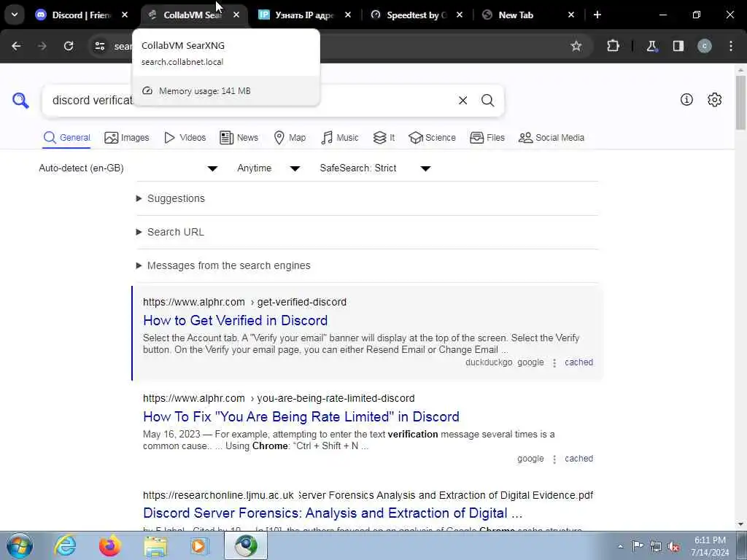747x560 pixels.
Task: Open SearXNG preferences gear icon
Action: (715, 99)
